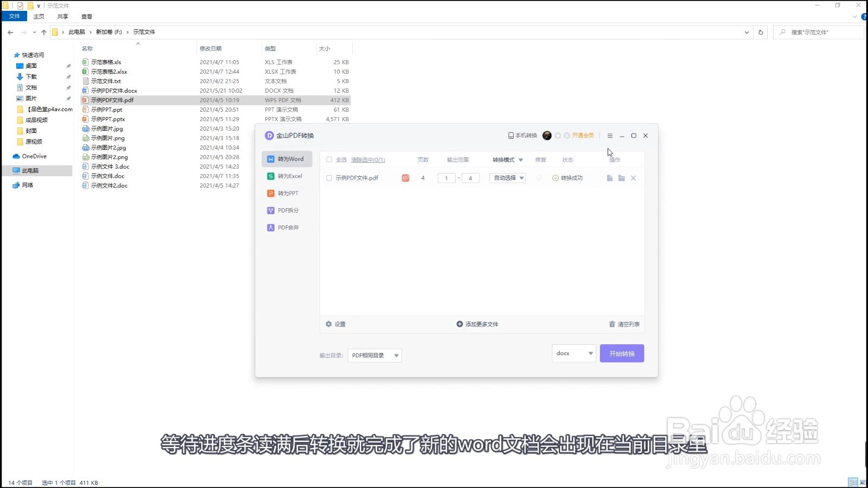Open the 共享 menu in Explorer
Viewport: 868px width, 488px height.
(x=62, y=16)
